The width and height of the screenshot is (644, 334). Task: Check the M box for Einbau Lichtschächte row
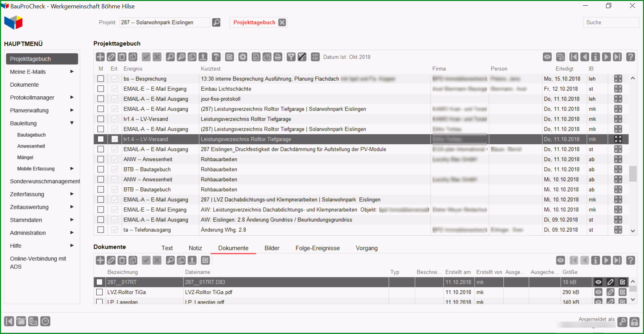[101, 89]
